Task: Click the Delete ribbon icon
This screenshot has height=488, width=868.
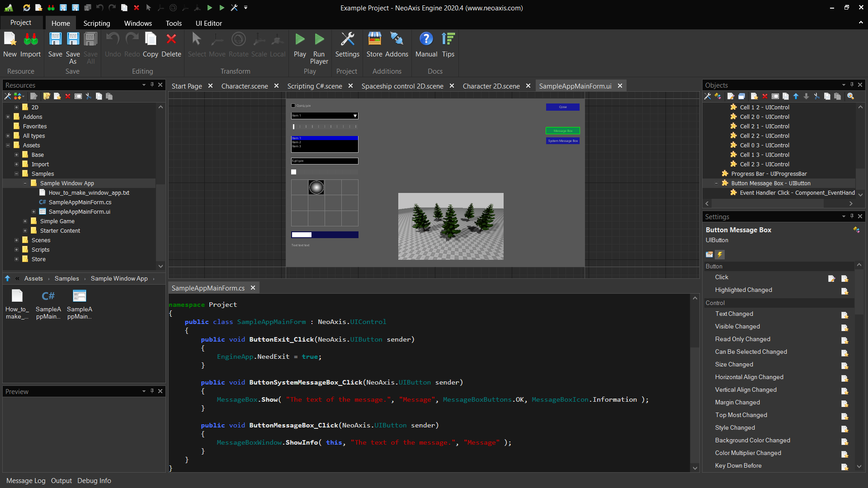Action: point(171,39)
